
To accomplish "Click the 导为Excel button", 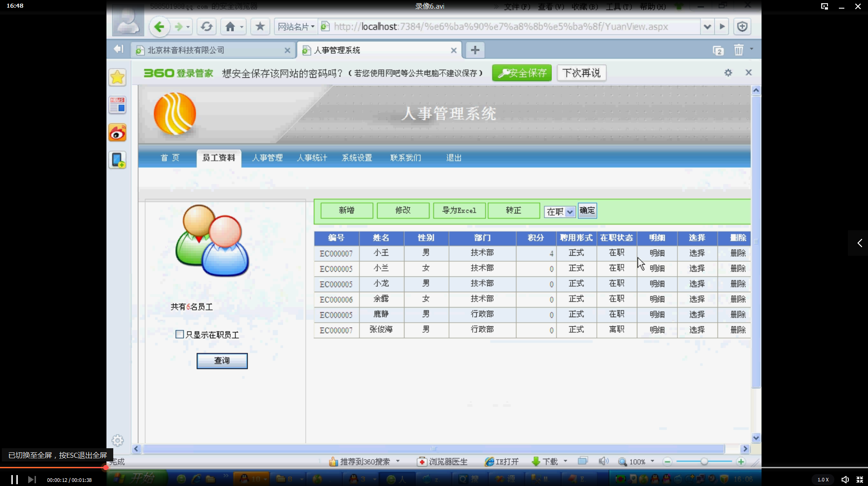I will 459,210.
